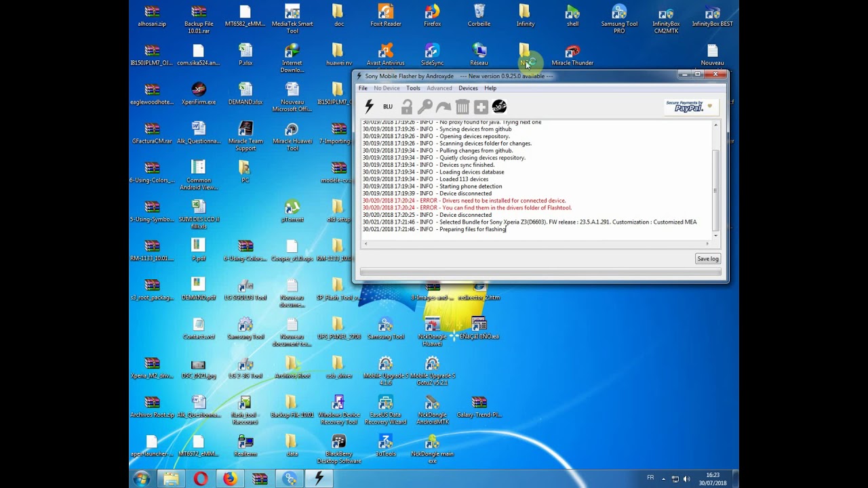The width and height of the screenshot is (868, 488).
Task: Select the SideSync desktop shortcut
Action: 433,55
